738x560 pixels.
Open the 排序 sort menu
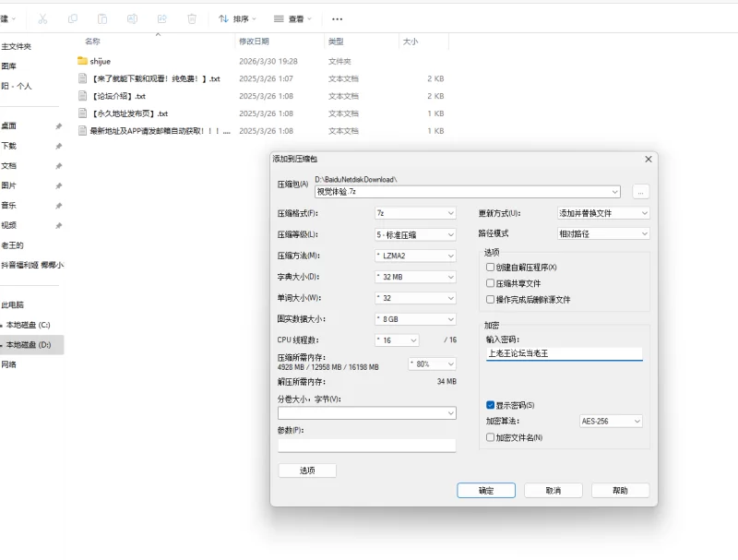coord(238,18)
